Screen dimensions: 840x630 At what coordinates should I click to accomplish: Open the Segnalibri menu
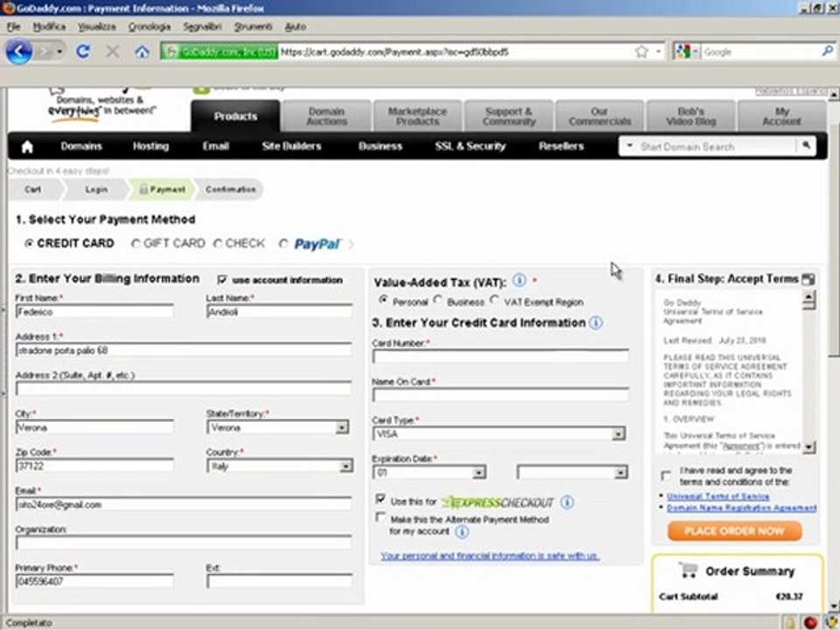click(202, 26)
